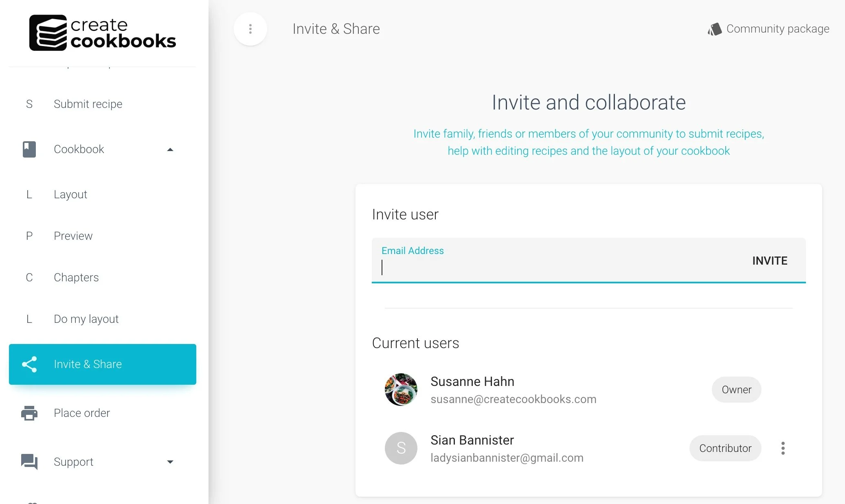Click the share icon on Invite & Share
The width and height of the screenshot is (845, 504).
(29, 364)
